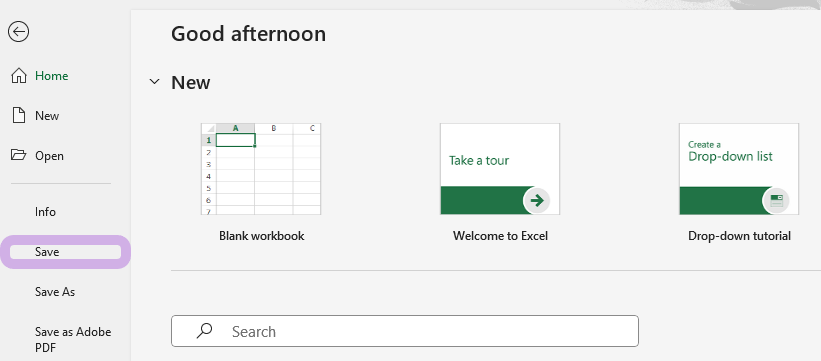Viewport: 821px width, 361px height.
Task: Click the Home house icon
Action: 19,75
